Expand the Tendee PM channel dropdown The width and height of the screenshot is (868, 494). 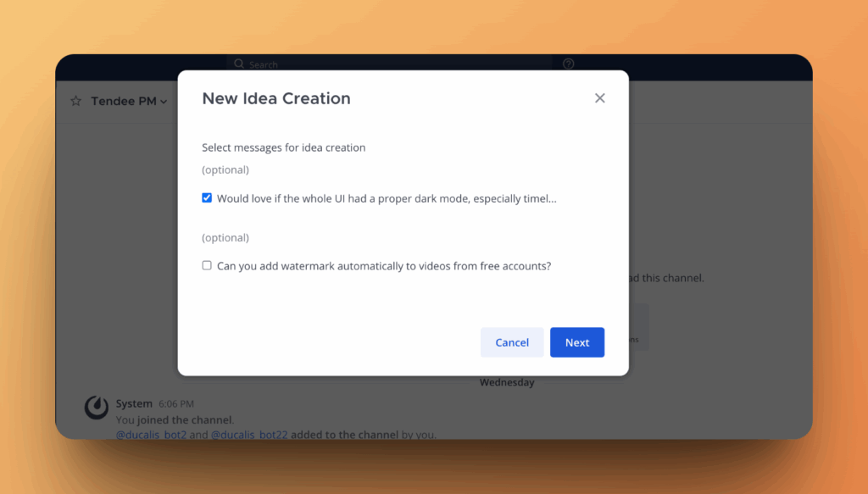pos(164,102)
